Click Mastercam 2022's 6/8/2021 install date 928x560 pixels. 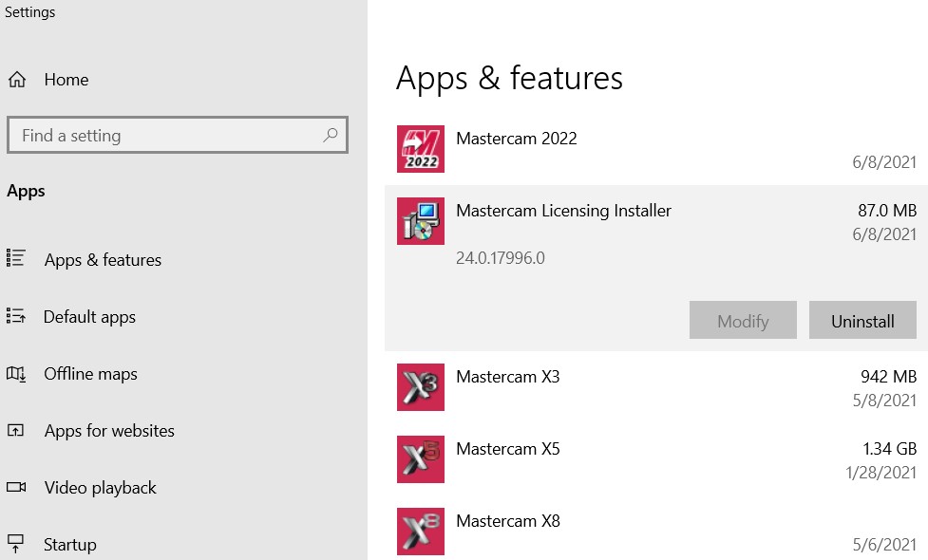[885, 162]
